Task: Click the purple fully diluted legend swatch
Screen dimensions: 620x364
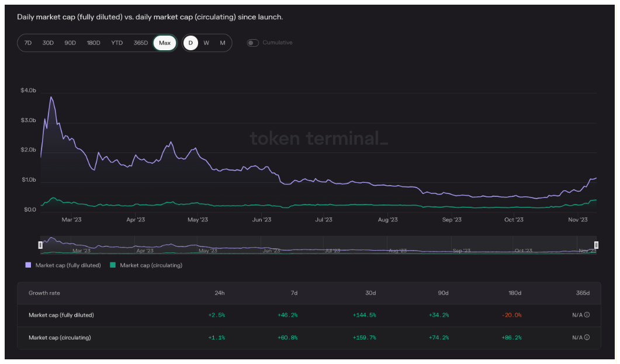Action: [x=28, y=265]
